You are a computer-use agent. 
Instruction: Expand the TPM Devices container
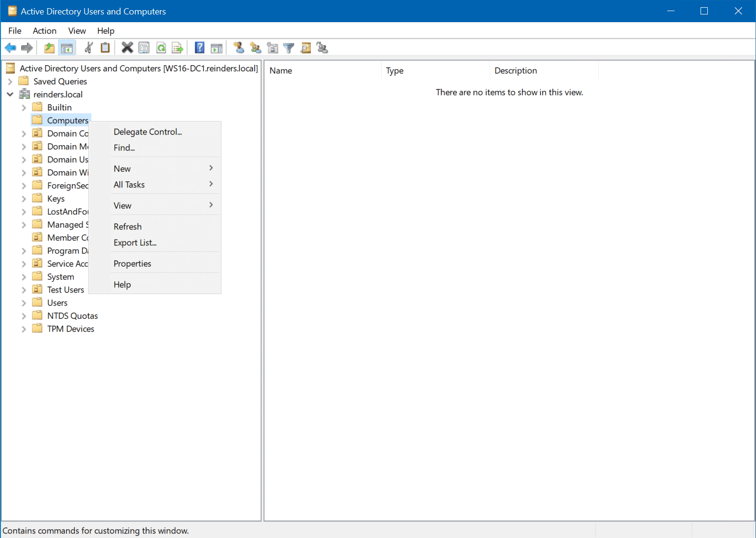24,329
